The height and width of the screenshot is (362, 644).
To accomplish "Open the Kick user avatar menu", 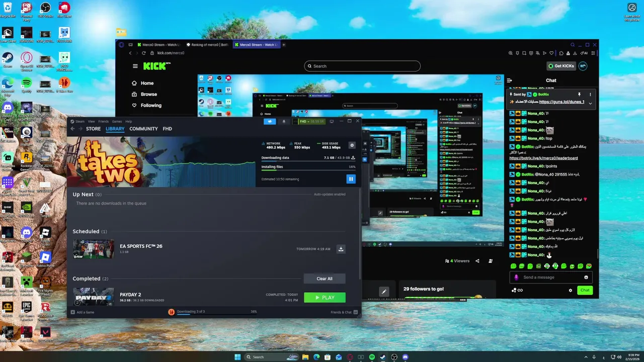I will [x=583, y=66].
